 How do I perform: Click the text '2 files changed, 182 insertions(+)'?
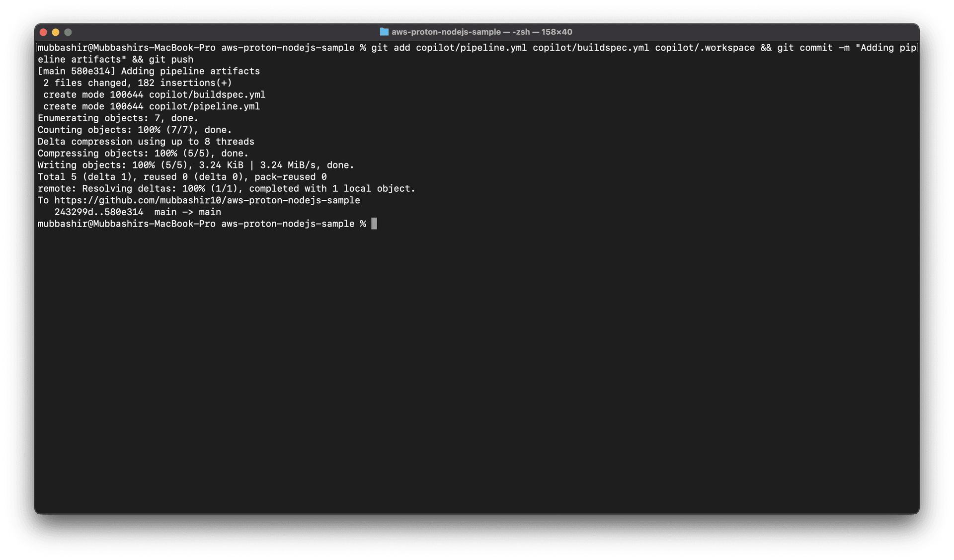click(138, 83)
